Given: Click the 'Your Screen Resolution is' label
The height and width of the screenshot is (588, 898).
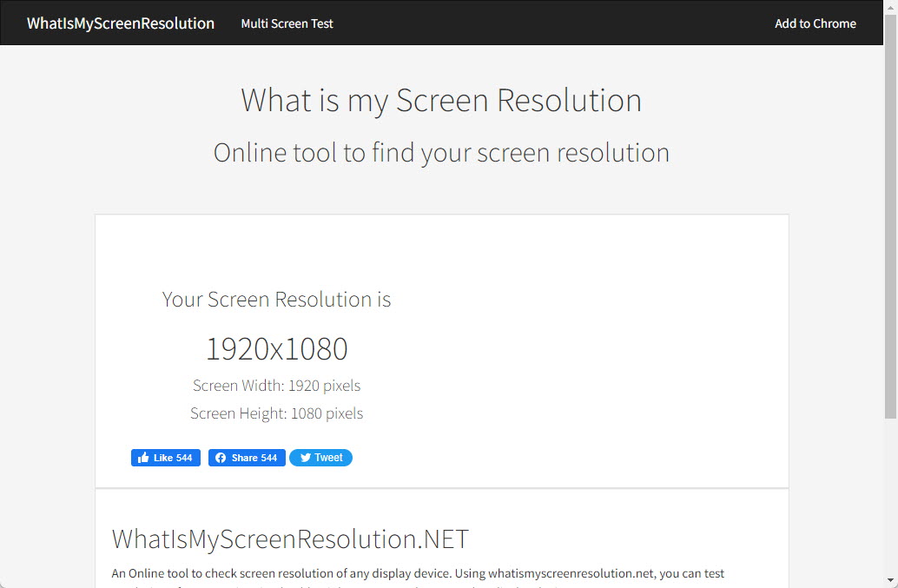Looking at the screenshot, I should click(277, 300).
